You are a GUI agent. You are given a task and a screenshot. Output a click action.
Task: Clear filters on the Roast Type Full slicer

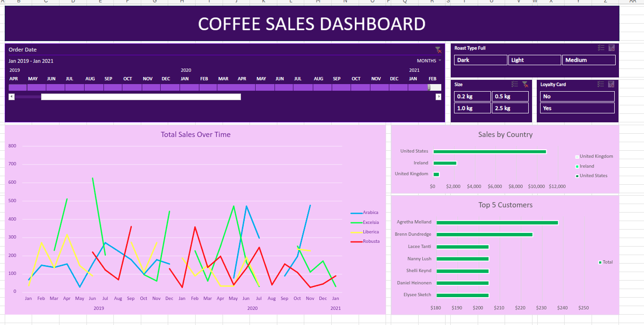(x=611, y=48)
